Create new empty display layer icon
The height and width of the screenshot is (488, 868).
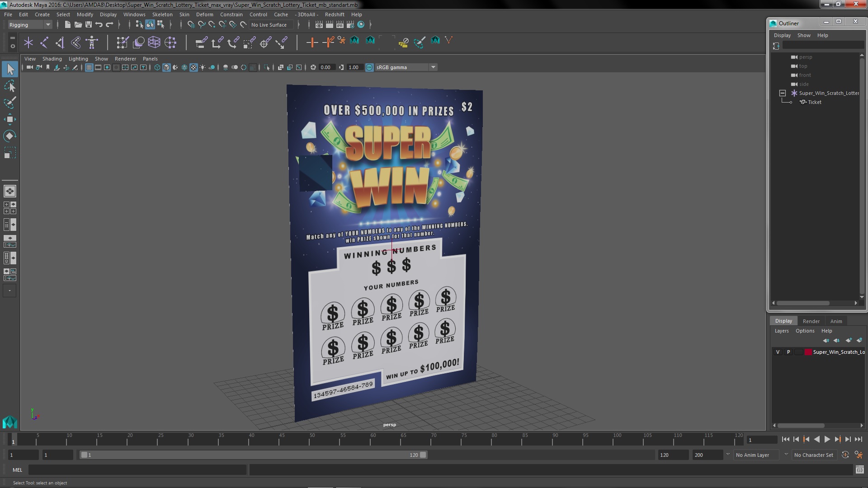[849, 340]
